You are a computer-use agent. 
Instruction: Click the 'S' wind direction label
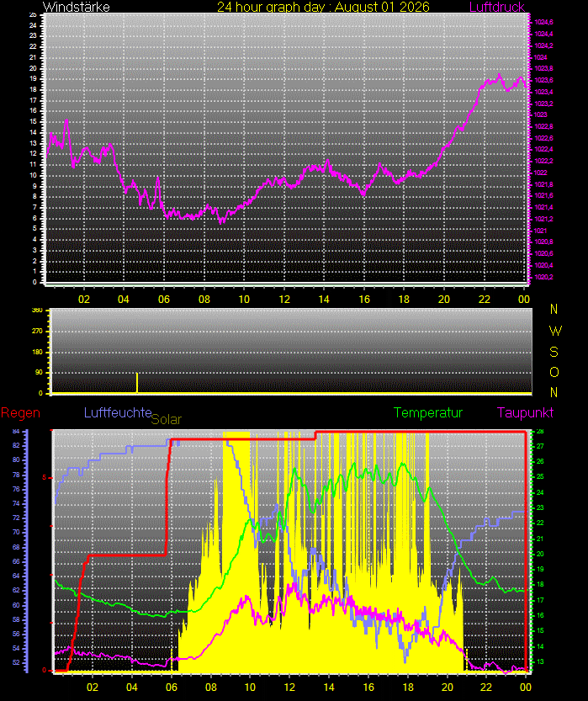pos(554,353)
